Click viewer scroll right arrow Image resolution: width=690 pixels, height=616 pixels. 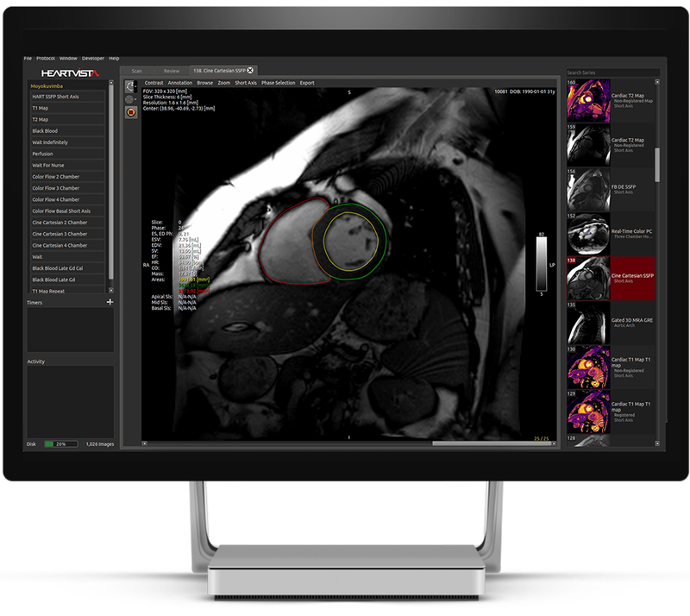(554, 443)
